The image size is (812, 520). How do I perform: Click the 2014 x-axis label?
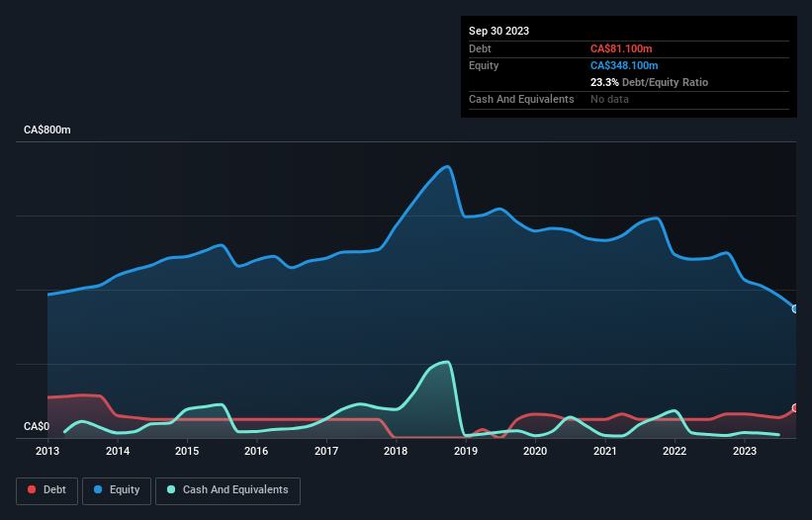click(x=118, y=451)
